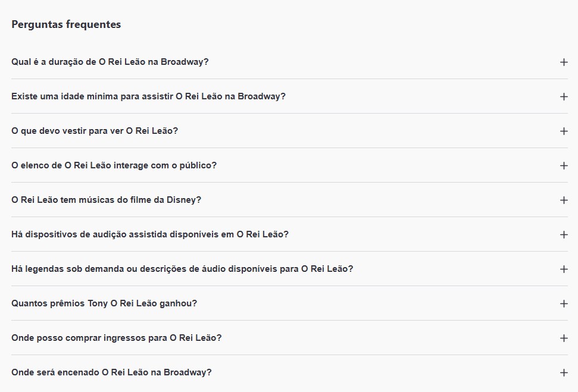Reveal answer to 'Quantos prêmios Tony' question

coord(104,303)
